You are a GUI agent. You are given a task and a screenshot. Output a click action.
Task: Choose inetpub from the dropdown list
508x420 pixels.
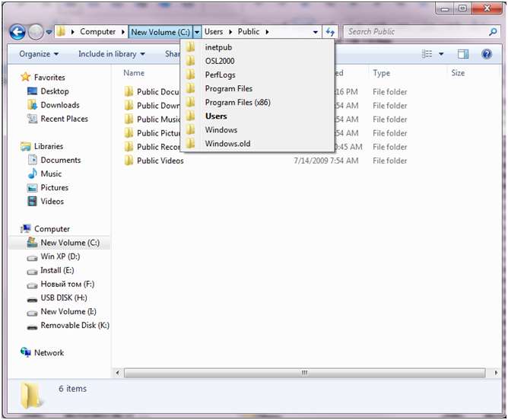pos(257,47)
